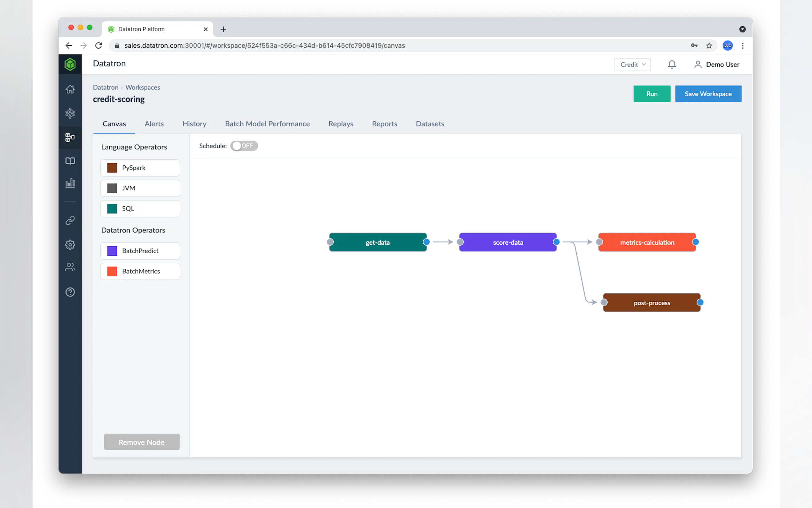The image size is (812, 508).
Task: Select the score-data node on canvas
Action: pyautogui.click(x=508, y=242)
